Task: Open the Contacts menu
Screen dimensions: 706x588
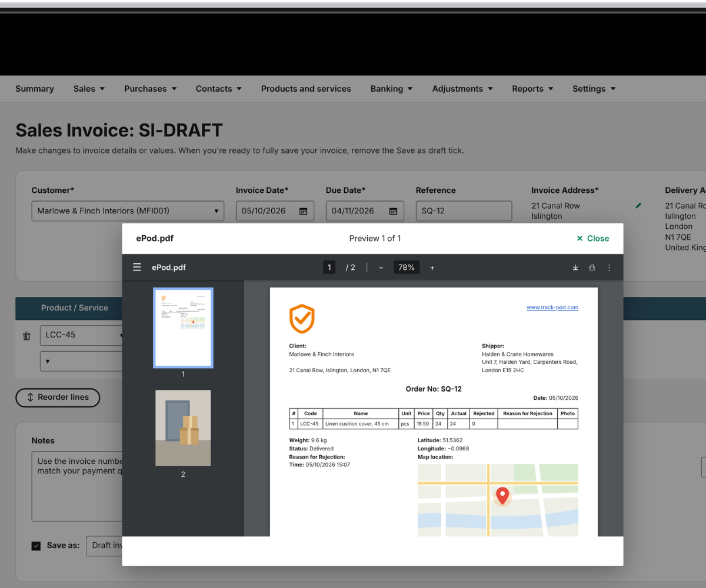Action: pos(218,89)
